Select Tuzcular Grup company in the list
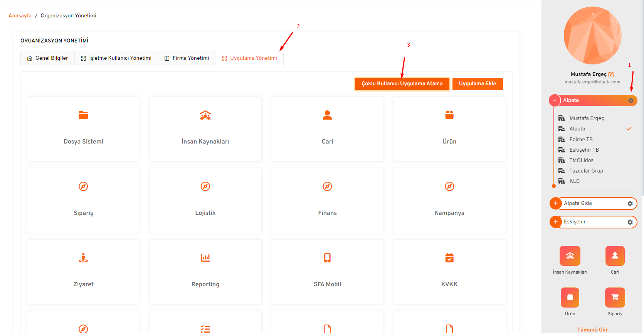 586,171
